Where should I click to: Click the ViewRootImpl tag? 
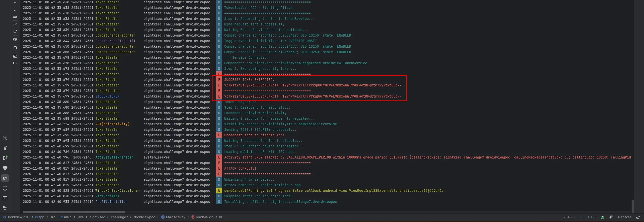pos(107,196)
